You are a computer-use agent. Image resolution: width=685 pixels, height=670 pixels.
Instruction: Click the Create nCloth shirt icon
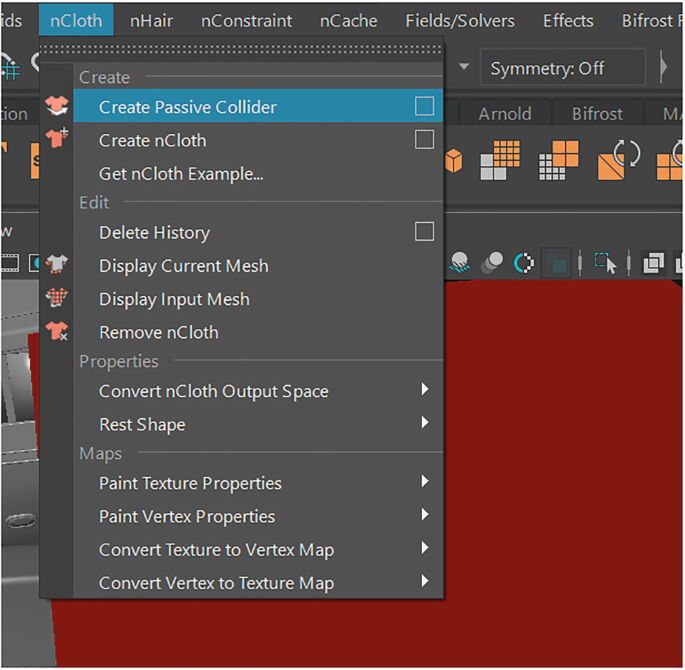click(58, 140)
